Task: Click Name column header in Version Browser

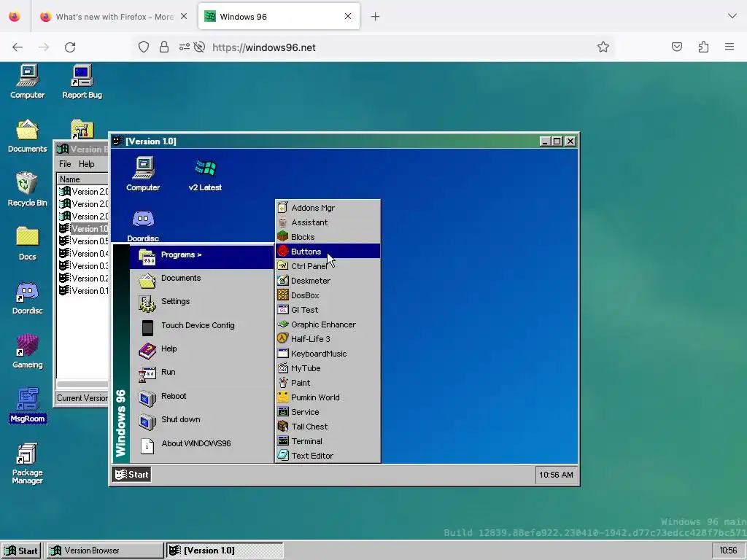Action: [82, 179]
